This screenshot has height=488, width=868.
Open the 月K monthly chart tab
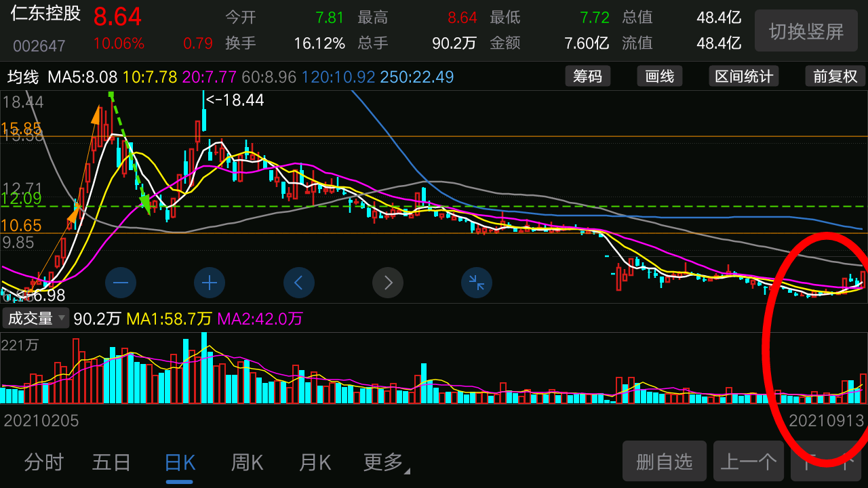click(313, 462)
